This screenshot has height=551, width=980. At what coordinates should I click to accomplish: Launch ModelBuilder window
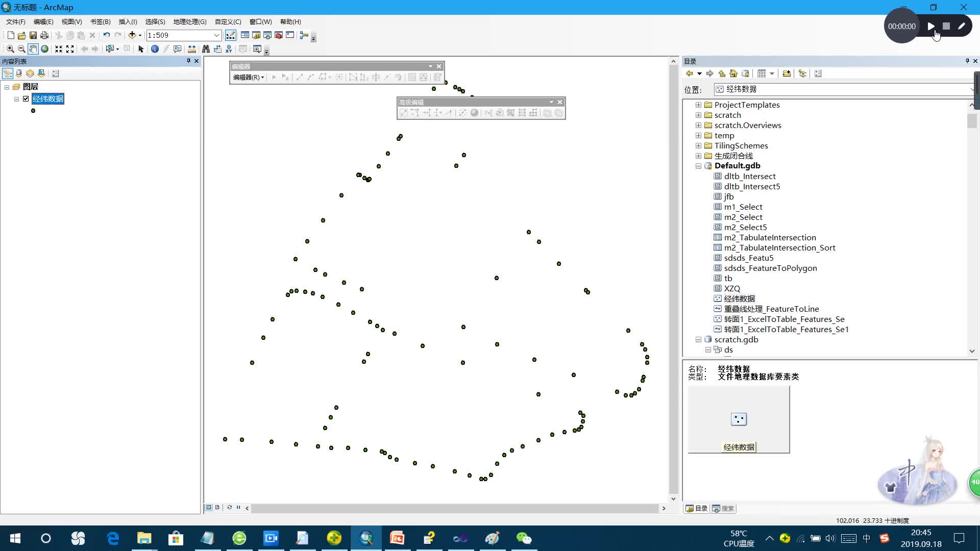click(304, 35)
